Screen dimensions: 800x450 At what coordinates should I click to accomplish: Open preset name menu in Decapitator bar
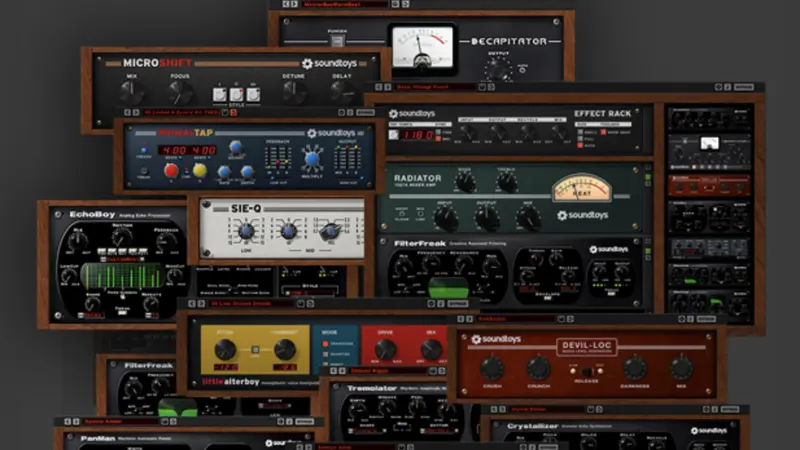coord(344,4)
